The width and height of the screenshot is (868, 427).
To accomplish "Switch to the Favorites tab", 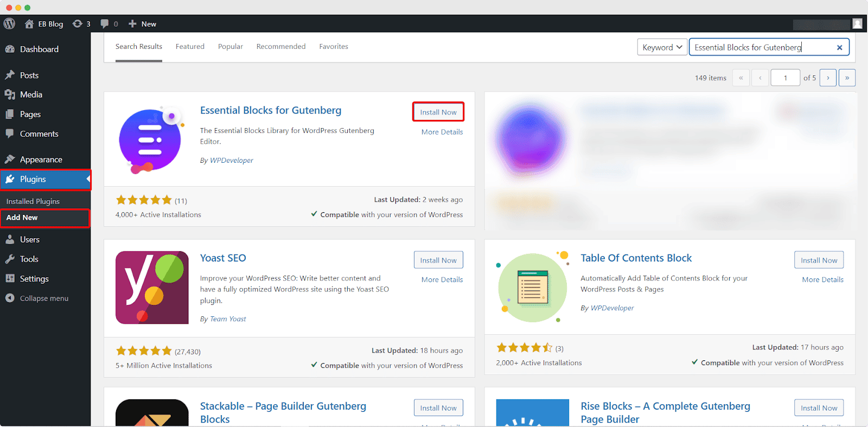I will click(x=334, y=47).
